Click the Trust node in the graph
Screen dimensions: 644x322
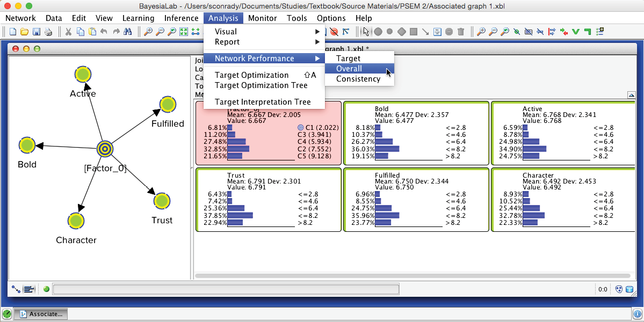click(162, 201)
